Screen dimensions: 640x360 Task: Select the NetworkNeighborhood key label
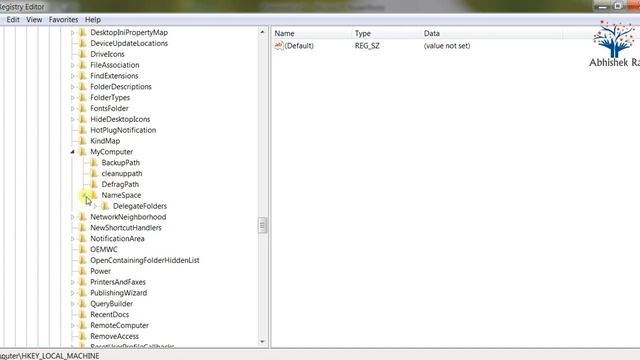pos(128,217)
